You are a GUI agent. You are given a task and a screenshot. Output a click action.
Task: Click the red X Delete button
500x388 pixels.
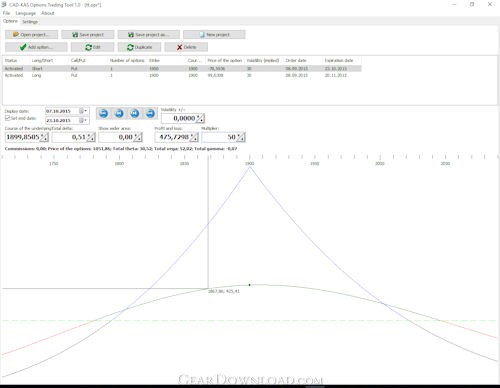tap(186, 47)
